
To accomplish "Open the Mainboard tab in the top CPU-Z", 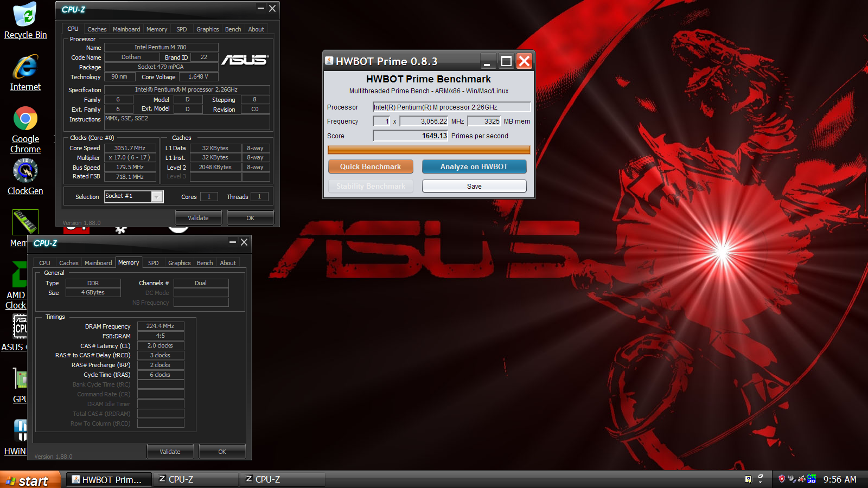I will 126,29.
